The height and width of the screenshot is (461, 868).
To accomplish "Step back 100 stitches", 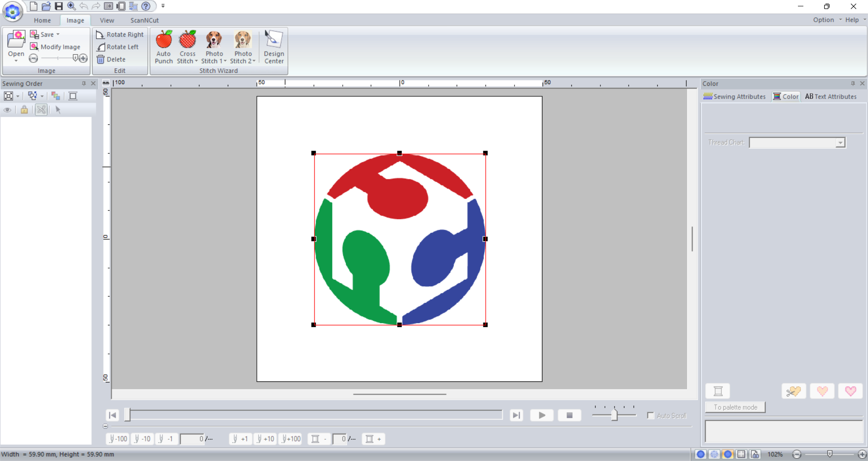I will pyautogui.click(x=118, y=439).
